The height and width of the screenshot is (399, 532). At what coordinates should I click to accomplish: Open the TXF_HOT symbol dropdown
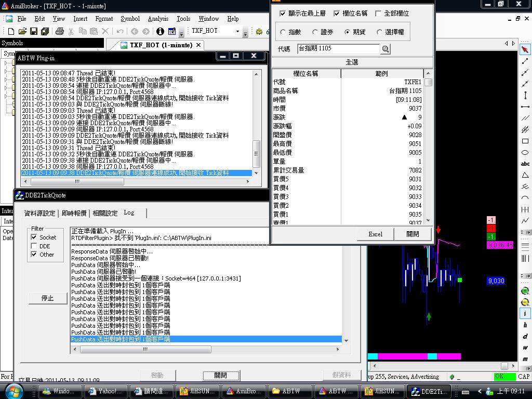pyautogui.click(x=237, y=31)
